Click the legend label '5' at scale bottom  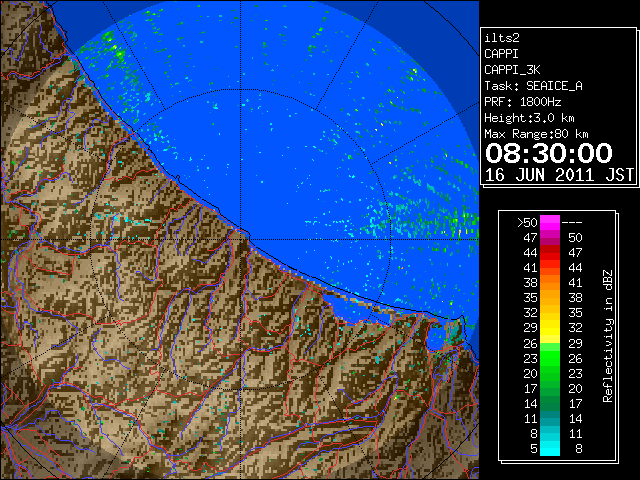pyautogui.click(x=534, y=449)
